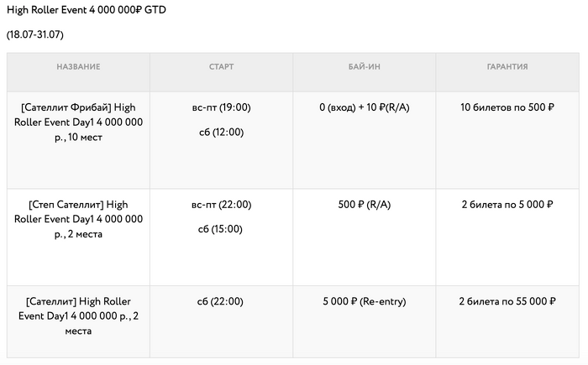Viewport: 588px width, 365px height.
Task: Click the вс-пт (22:00) start time
Action: point(221,204)
